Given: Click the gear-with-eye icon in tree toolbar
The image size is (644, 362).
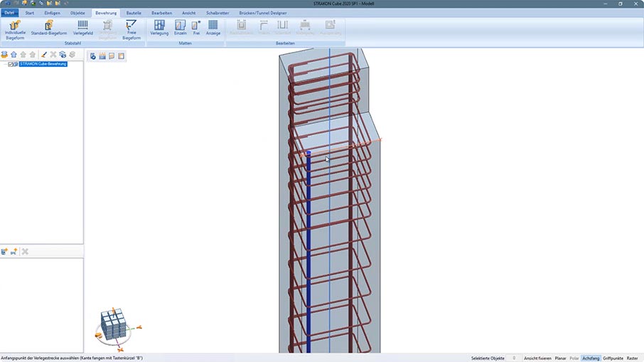Looking at the screenshot, I should click(63, 55).
